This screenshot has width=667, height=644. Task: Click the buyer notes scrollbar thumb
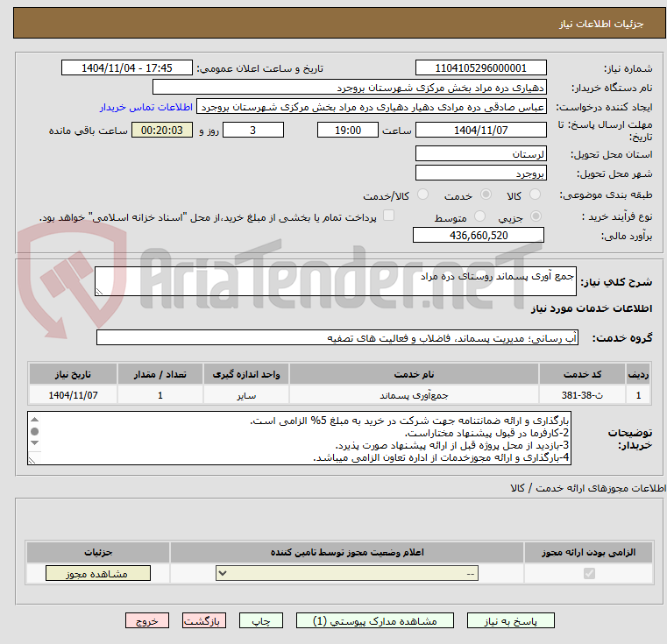point(35,431)
